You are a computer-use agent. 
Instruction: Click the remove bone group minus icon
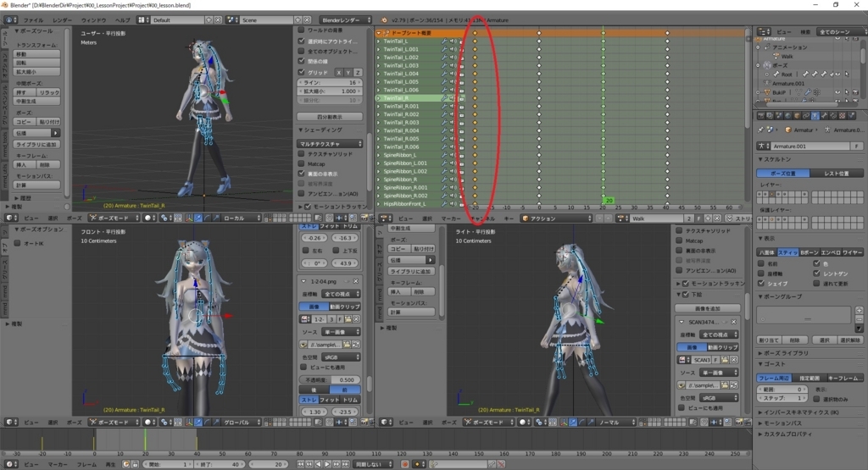coord(860,319)
